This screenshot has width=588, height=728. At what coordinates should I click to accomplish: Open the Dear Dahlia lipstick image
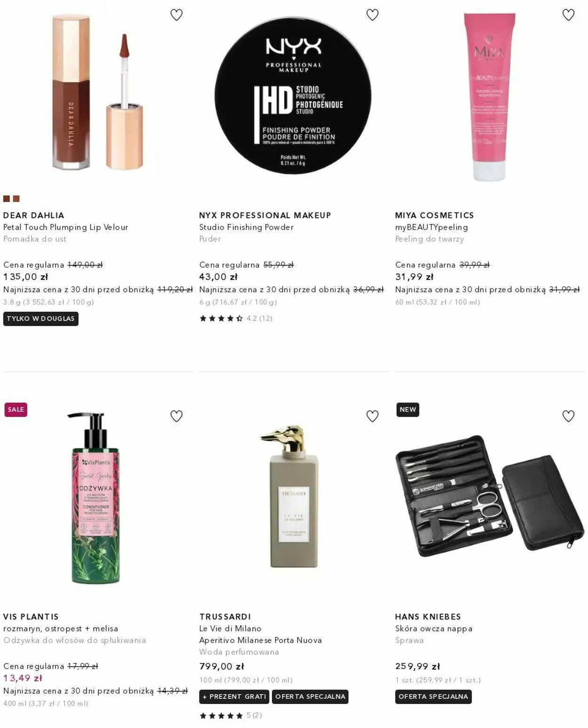pos(97,92)
